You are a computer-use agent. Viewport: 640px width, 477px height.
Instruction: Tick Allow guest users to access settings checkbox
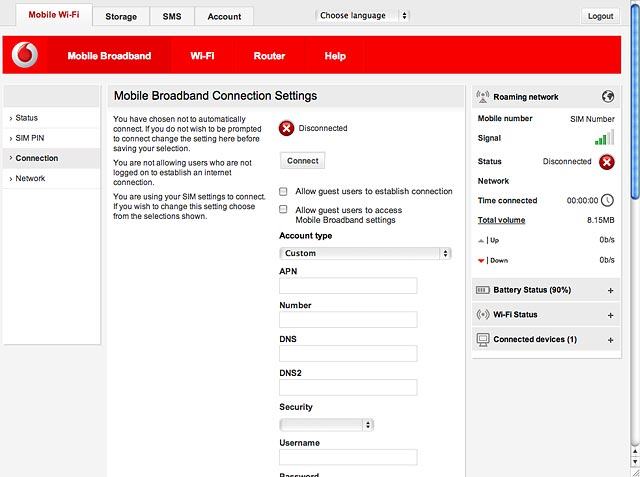coord(283,209)
